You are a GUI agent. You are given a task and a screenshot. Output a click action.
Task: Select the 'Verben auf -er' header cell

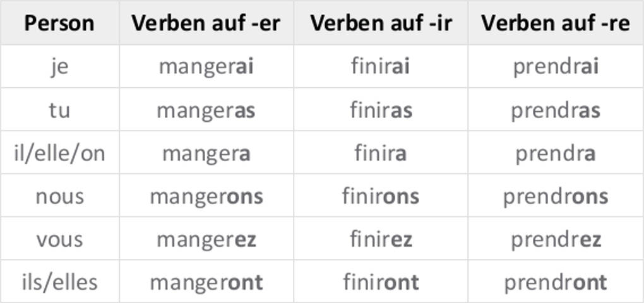(206, 23)
